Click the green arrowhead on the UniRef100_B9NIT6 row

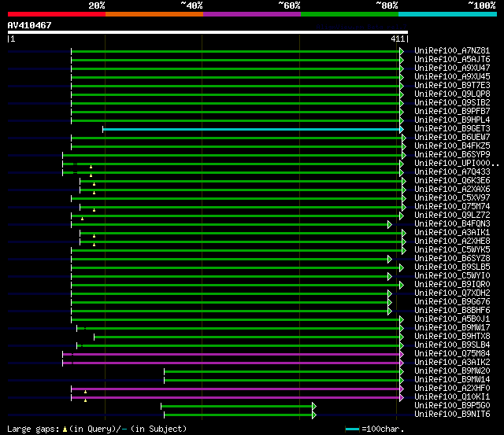[x=314, y=415]
